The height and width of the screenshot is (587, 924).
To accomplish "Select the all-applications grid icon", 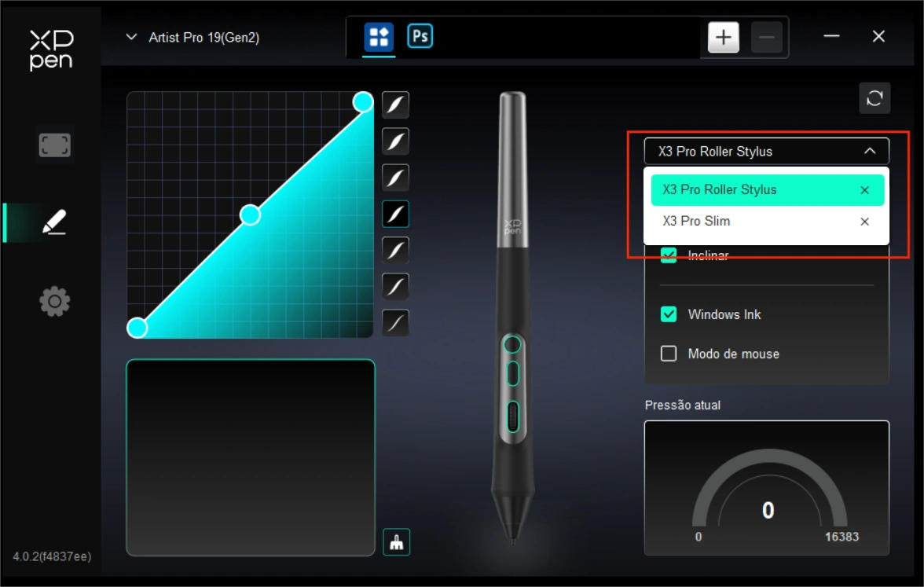I will point(379,36).
